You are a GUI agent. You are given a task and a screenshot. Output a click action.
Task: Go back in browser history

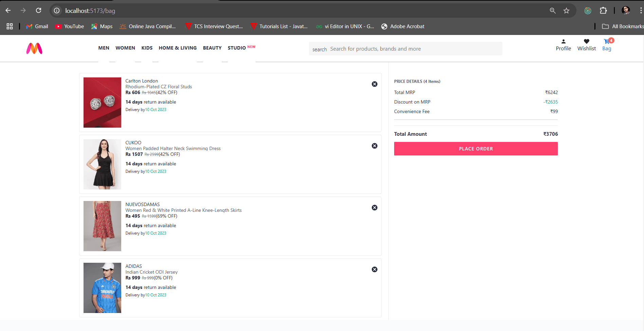(8, 11)
